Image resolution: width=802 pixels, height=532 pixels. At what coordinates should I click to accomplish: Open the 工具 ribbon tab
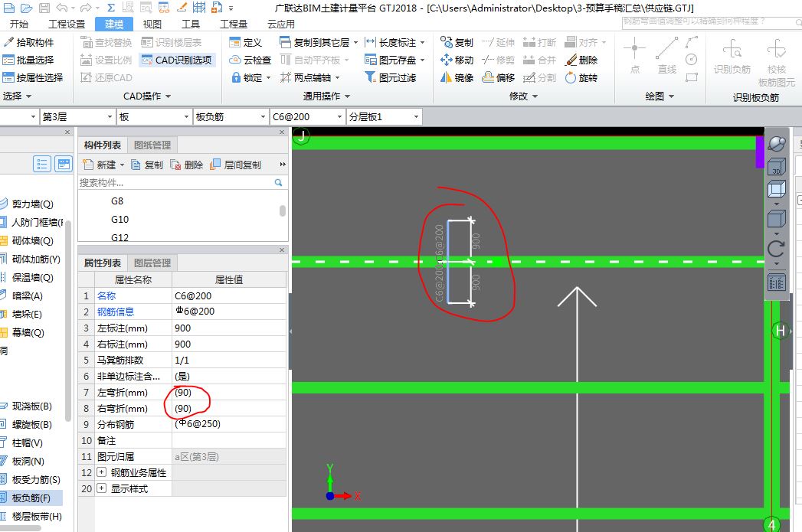point(190,24)
